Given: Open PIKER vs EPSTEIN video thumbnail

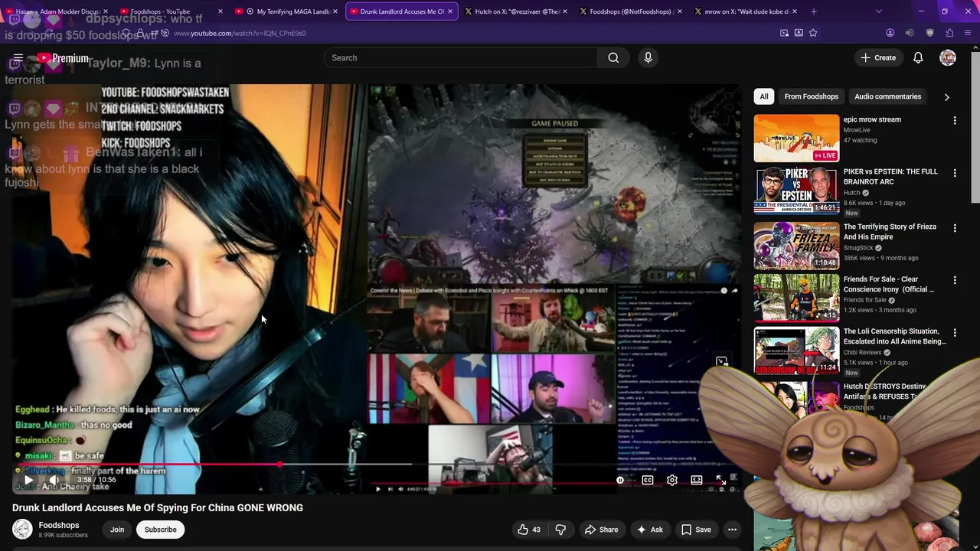Looking at the screenshot, I should 796,191.
